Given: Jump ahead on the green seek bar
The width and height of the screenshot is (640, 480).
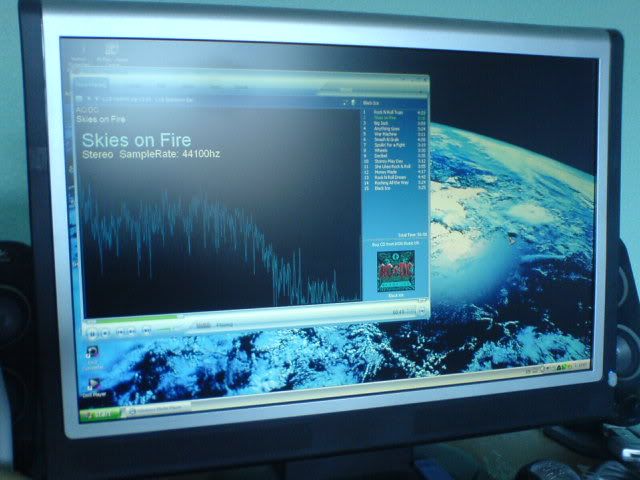Looking at the screenshot, I should (x=135, y=318).
